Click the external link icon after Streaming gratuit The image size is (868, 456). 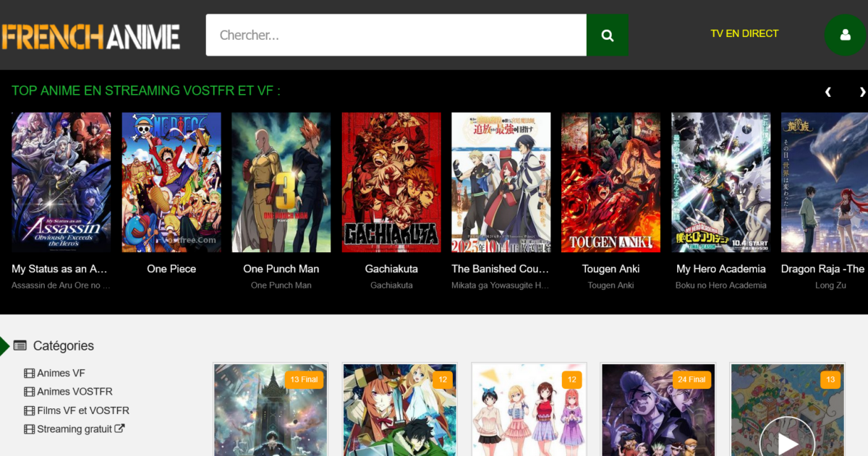pos(120,429)
